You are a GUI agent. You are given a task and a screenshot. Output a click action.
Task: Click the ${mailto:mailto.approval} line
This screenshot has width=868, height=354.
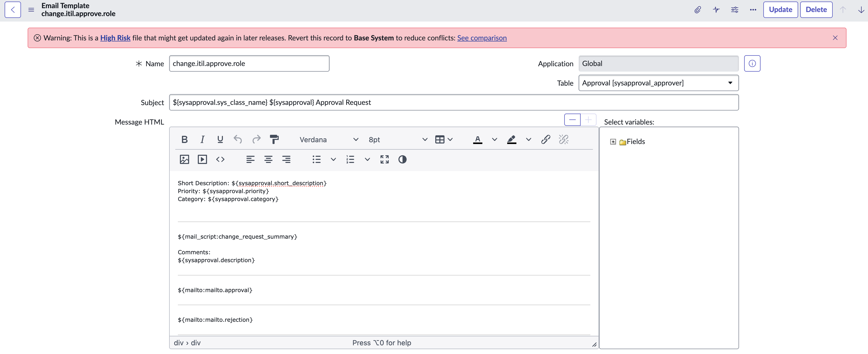[215, 290]
